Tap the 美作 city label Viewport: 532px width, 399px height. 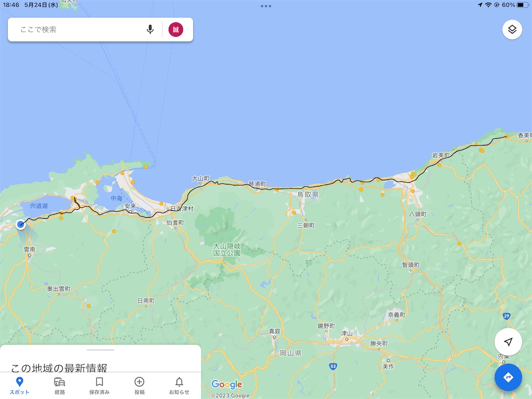coord(388,366)
